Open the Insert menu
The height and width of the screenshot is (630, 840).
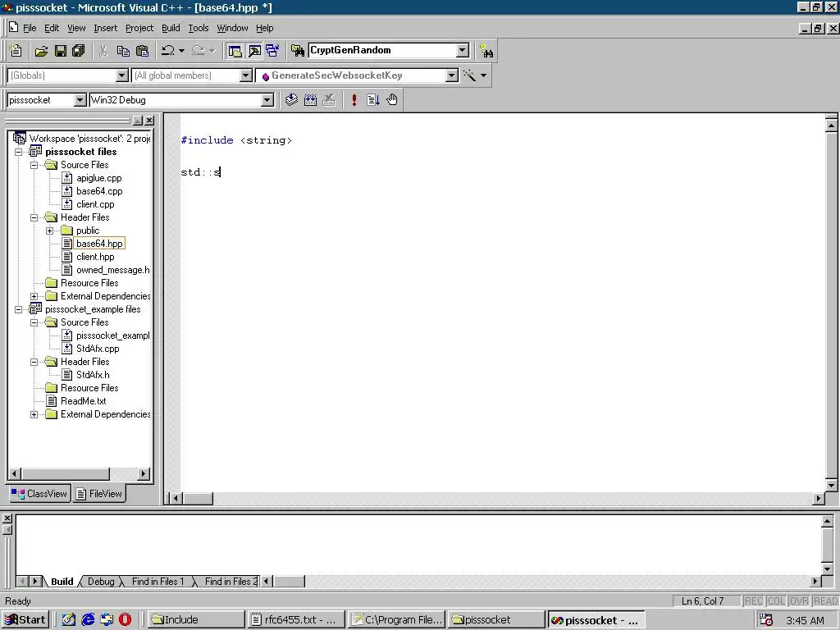tap(105, 28)
